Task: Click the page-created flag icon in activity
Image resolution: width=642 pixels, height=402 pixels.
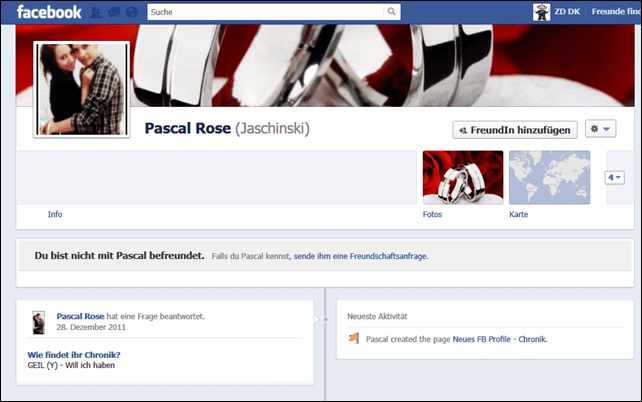Action: point(354,338)
